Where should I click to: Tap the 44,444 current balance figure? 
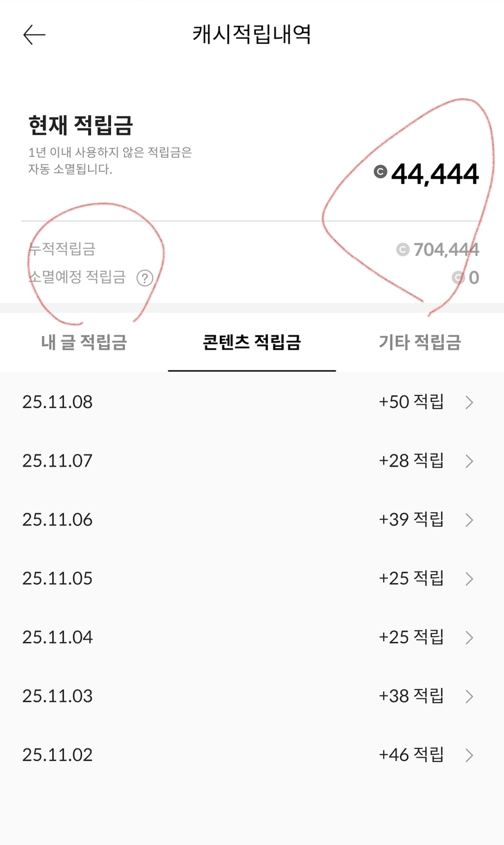point(435,174)
